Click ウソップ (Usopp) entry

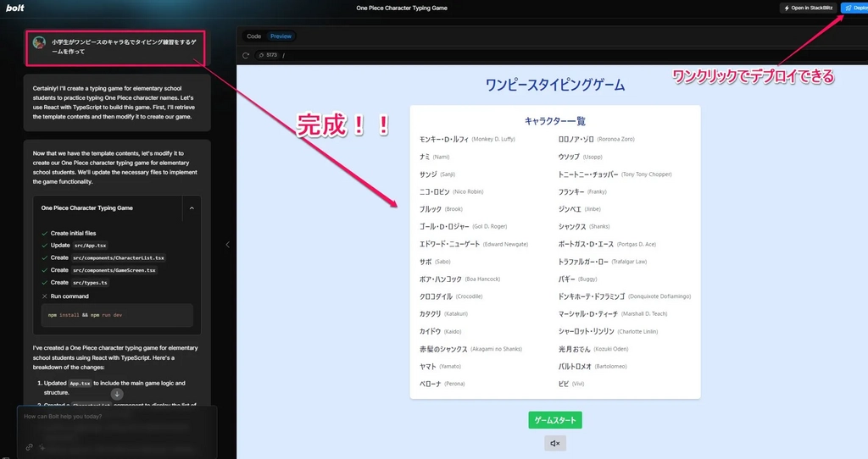coord(580,157)
